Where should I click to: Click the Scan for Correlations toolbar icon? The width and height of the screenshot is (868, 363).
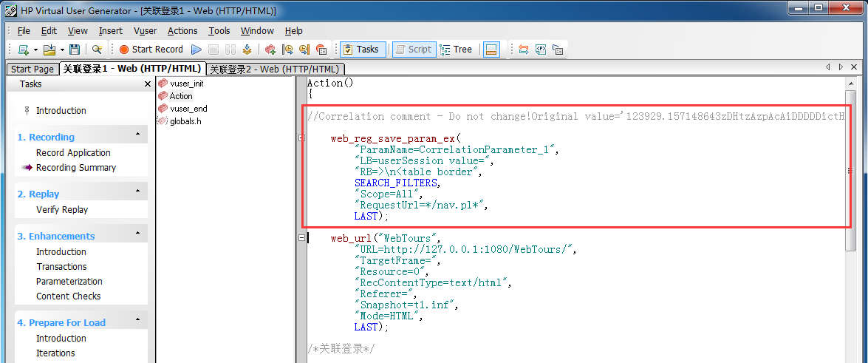[x=524, y=50]
